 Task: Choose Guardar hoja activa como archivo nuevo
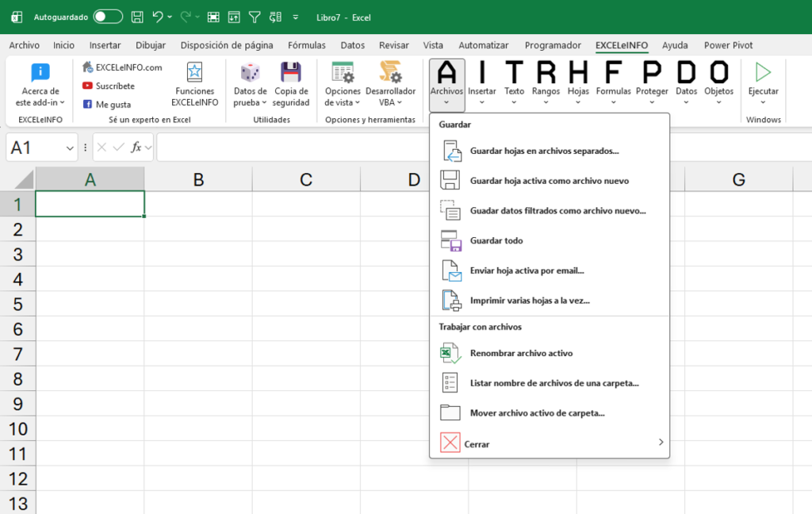tap(550, 181)
